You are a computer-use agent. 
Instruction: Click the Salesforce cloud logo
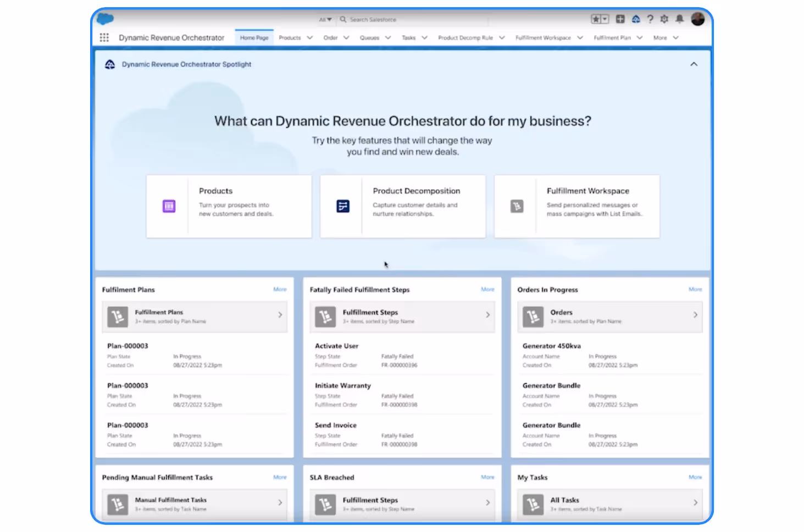coord(104,19)
